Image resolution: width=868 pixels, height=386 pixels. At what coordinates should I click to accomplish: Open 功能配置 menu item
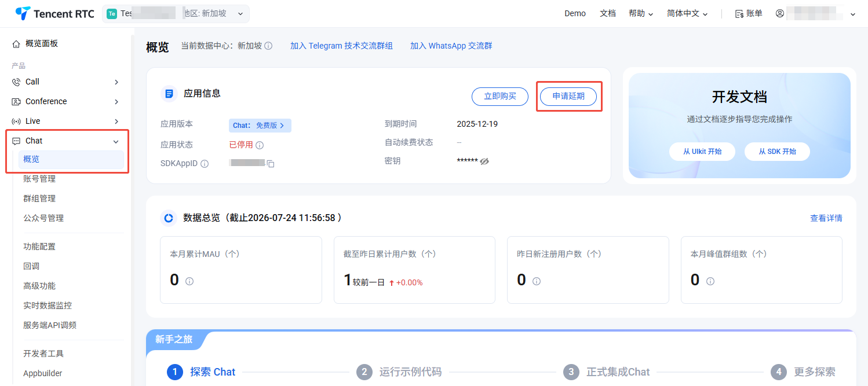(x=39, y=247)
